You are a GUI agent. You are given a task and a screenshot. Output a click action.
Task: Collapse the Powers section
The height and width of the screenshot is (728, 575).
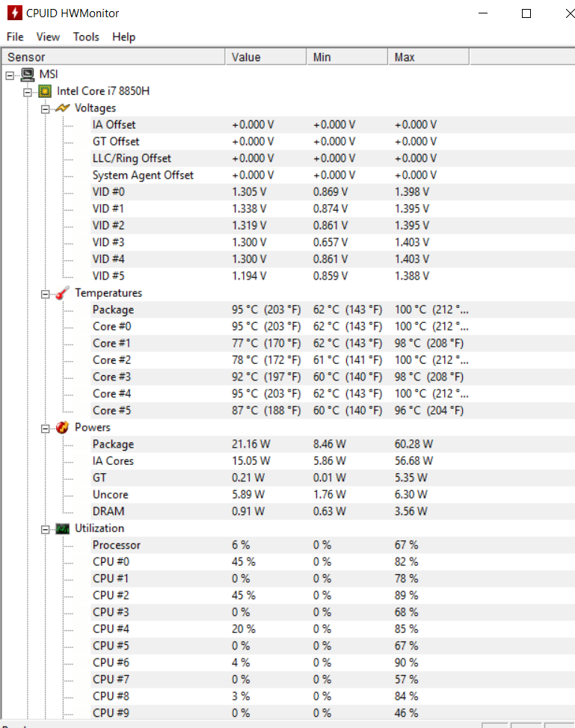pyautogui.click(x=45, y=428)
